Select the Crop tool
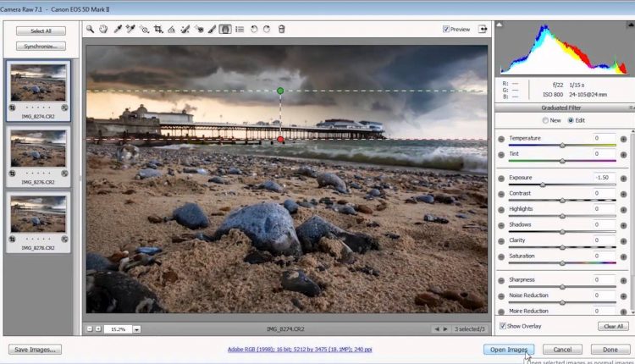 tap(158, 29)
